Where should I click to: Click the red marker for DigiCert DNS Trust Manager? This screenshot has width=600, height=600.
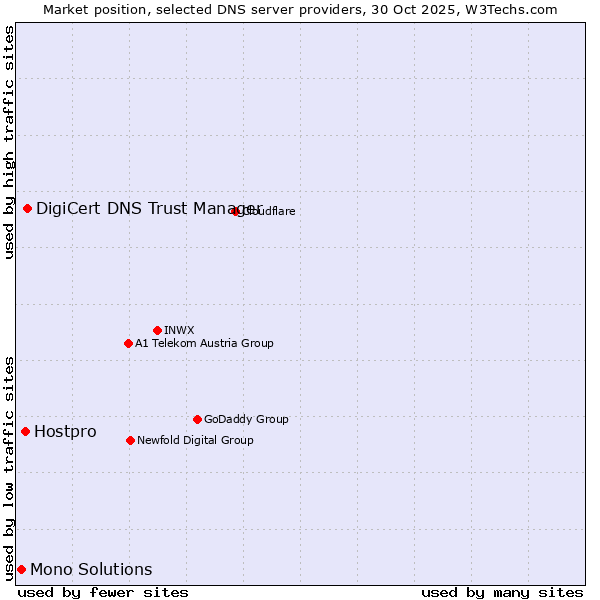coord(27,208)
